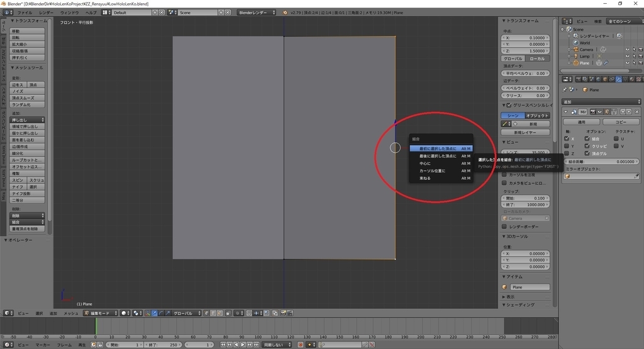Open the メッシュ menu in 3D header
This screenshot has height=349, width=644.
pos(70,313)
